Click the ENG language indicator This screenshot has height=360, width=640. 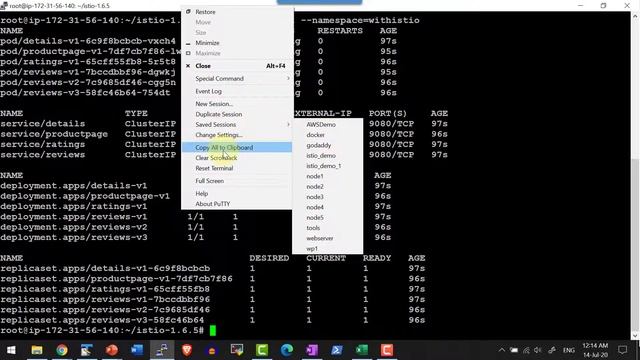coord(569,350)
